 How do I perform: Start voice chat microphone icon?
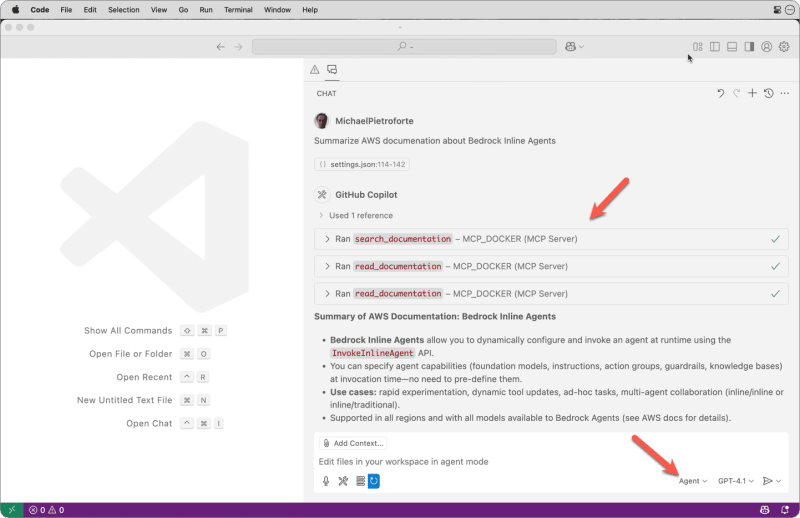326,481
